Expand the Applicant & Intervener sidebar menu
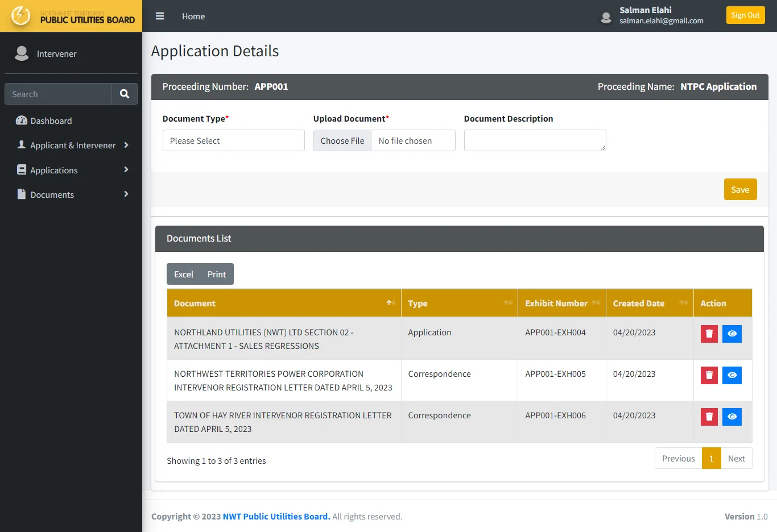The width and height of the screenshot is (777, 532). pyautogui.click(x=73, y=146)
